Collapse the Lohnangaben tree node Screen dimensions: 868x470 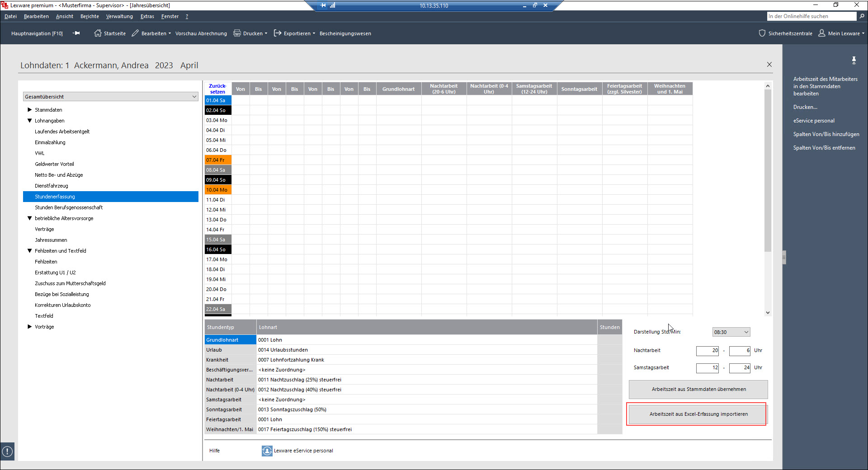tap(30, 120)
